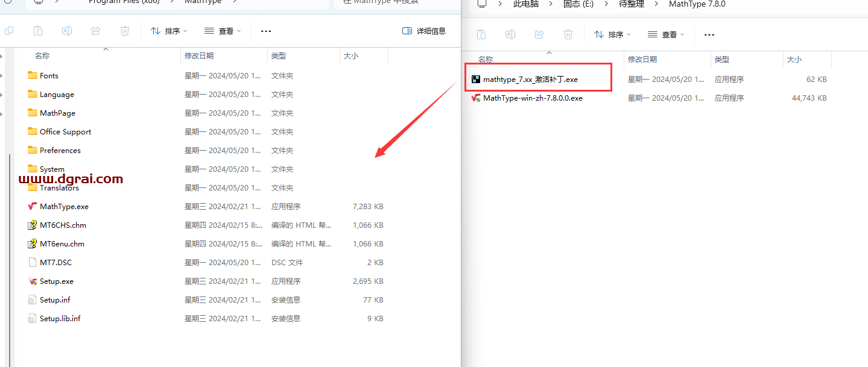The image size is (868, 367).
Task: Select the System folder icon
Action: coord(33,169)
